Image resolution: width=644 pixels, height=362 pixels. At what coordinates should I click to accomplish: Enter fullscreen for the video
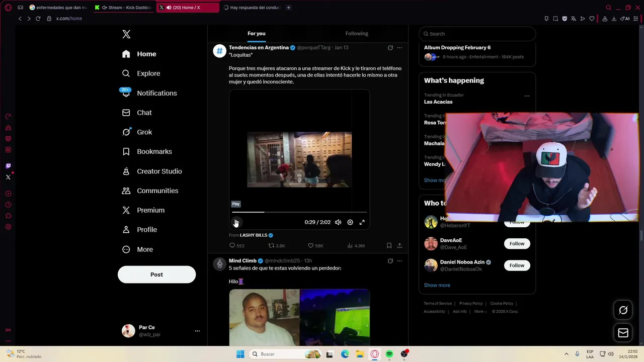pyautogui.click(x=362, y=222)
